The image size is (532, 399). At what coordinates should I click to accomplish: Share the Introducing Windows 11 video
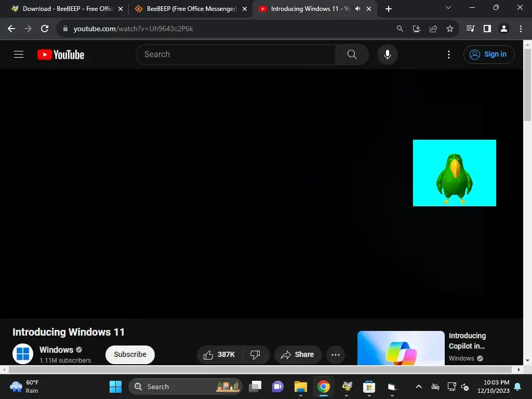(x=298, y=354)
